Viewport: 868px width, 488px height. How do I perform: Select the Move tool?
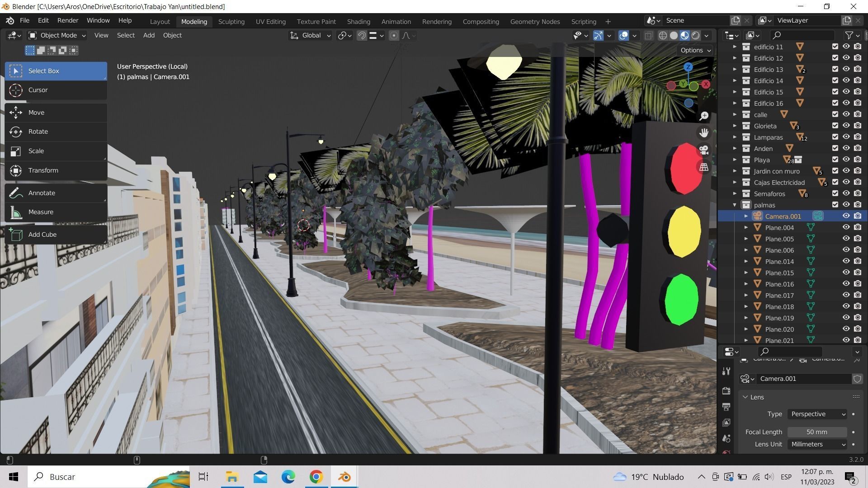(56, 113)
